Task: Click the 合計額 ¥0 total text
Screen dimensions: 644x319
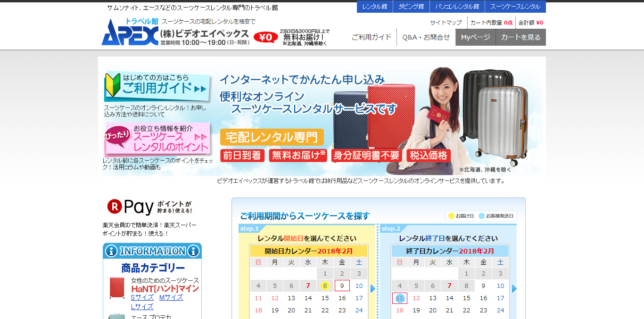Action: coord(531,23)
